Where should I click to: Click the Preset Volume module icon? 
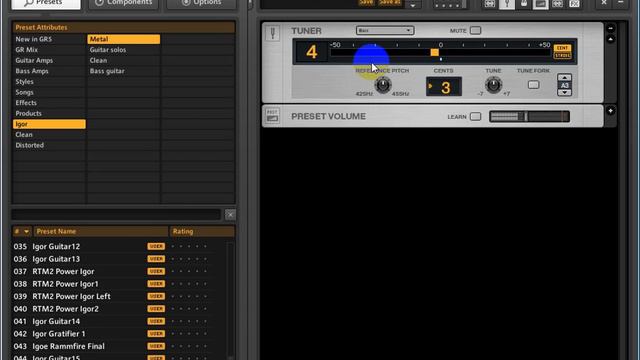coord(272,116)
